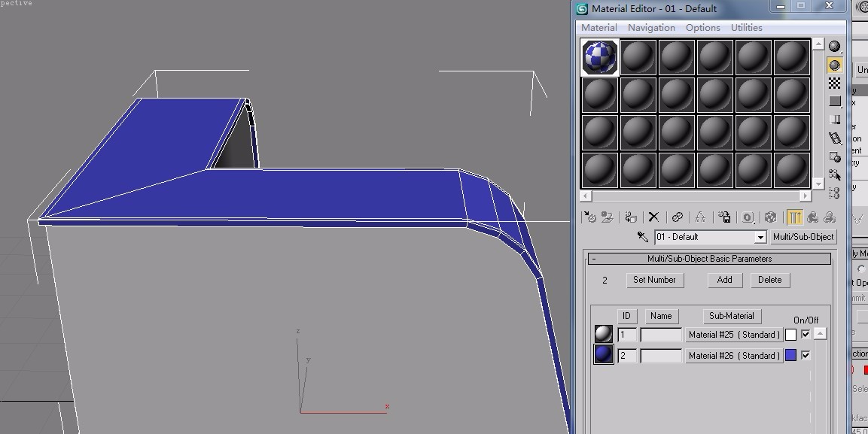Click Put Material to Scene icon

tap(608, 217)
